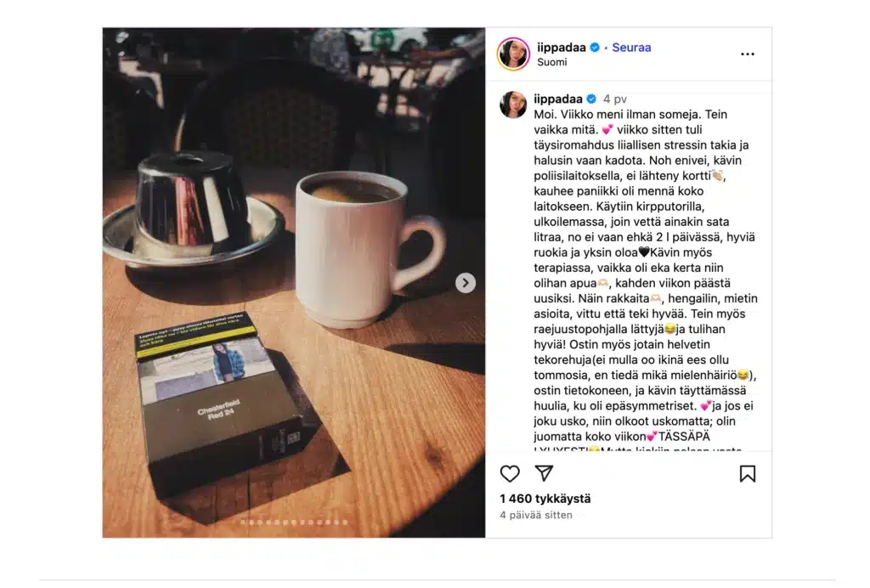The image size is (870, 588).
Task: Save the post with the bookmark icon
Action: tap(748, 473)
